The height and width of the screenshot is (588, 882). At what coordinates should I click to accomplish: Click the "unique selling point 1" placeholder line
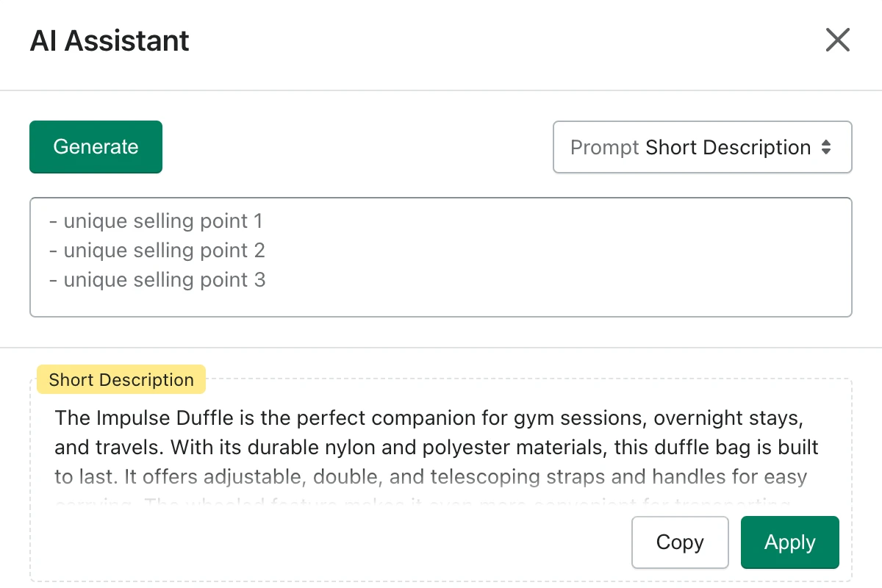coord(156,221)
